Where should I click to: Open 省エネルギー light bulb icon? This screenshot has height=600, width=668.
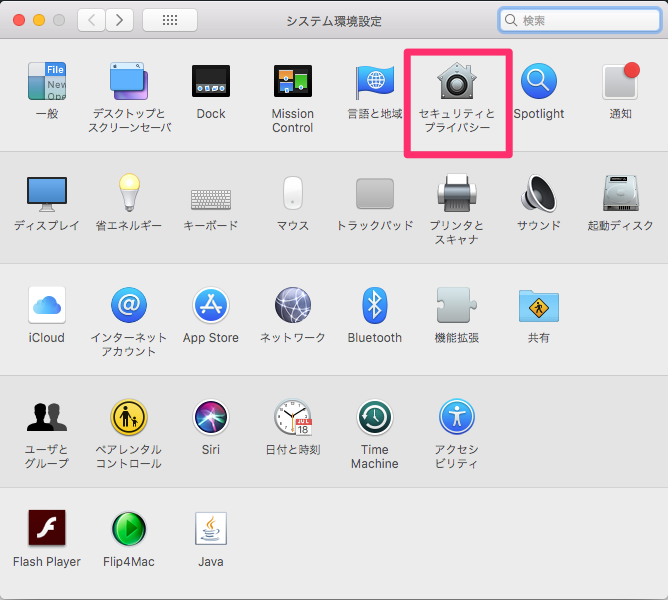[129, 193]
